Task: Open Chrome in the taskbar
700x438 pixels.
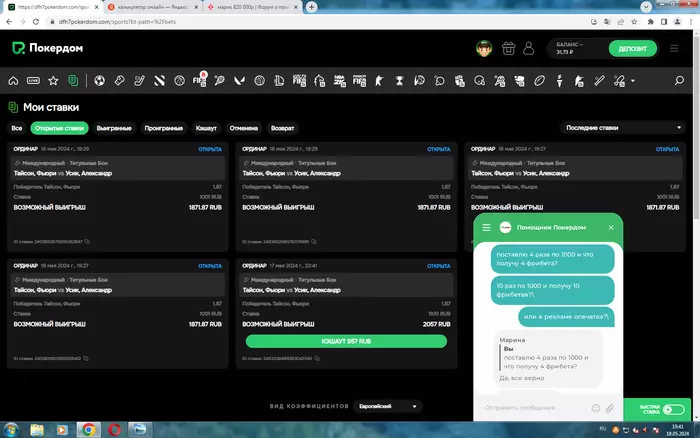Action: 88,430
